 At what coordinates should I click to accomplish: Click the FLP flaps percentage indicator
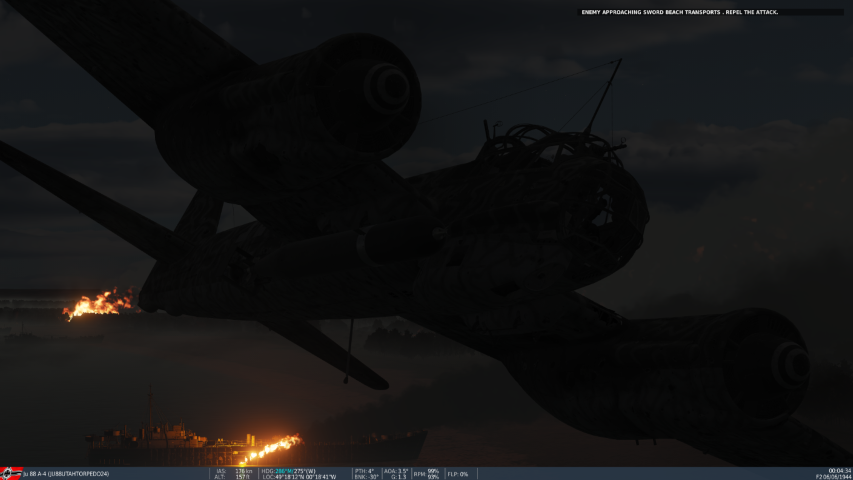coord(458,474)
